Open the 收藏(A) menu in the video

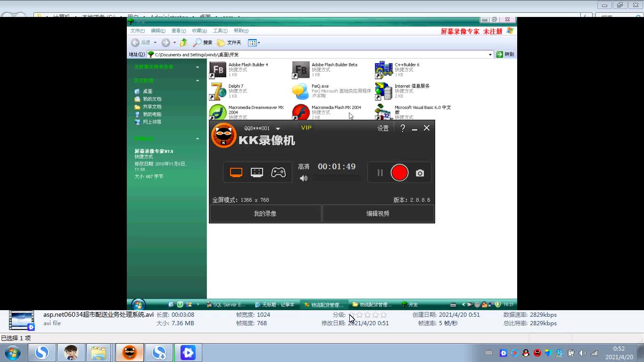click(199, 31)
